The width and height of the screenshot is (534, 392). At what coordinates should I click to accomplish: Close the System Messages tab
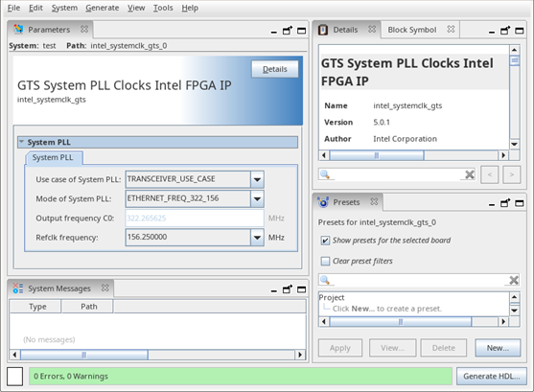105,288
